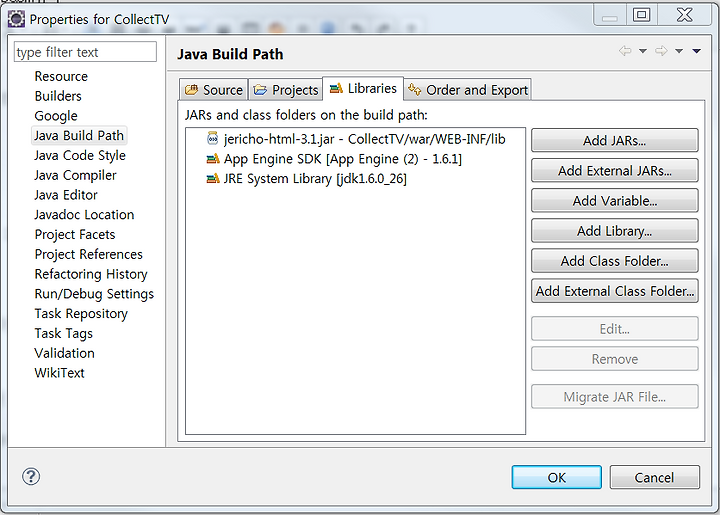The width and height of the screenshot is (720, 515).
Task: Select Project Facets entry
Action: coord(75,234)
